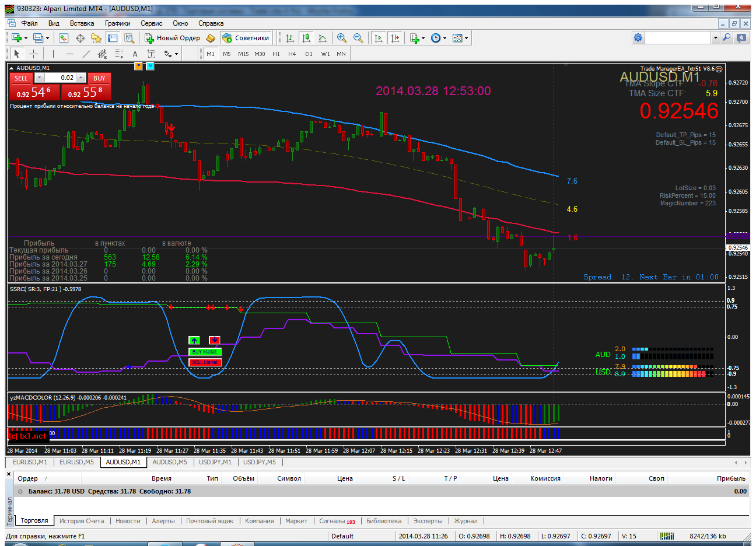Click the toolbar search input field
This screenshot has width=756, height=546.
click(678, 37)
